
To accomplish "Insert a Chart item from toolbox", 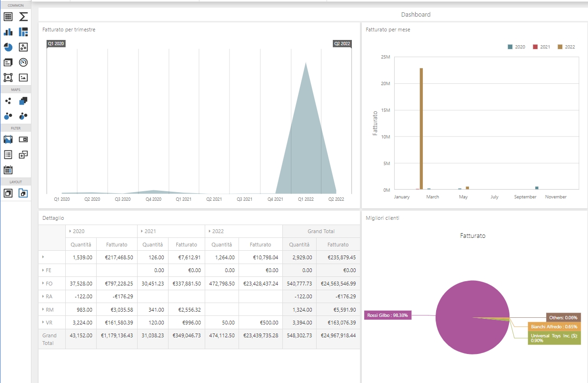I will pos(8,32).
